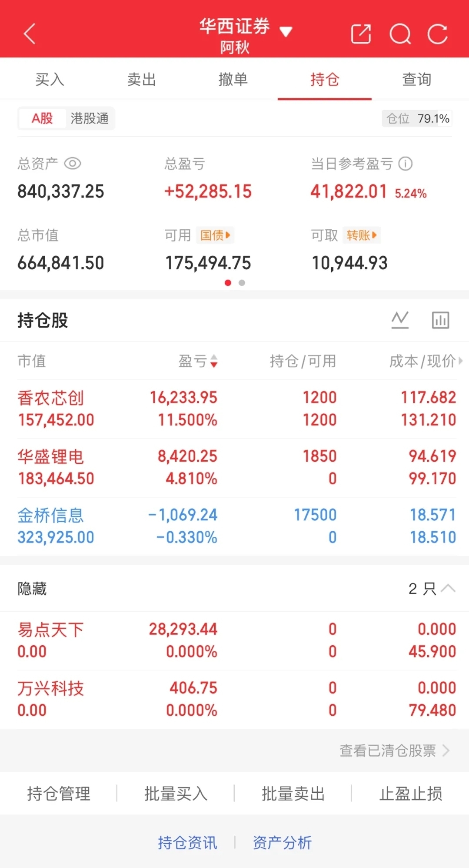Open the 持仓资讯 link
Screen dimensions: 469x868
[x=187, y=843]
